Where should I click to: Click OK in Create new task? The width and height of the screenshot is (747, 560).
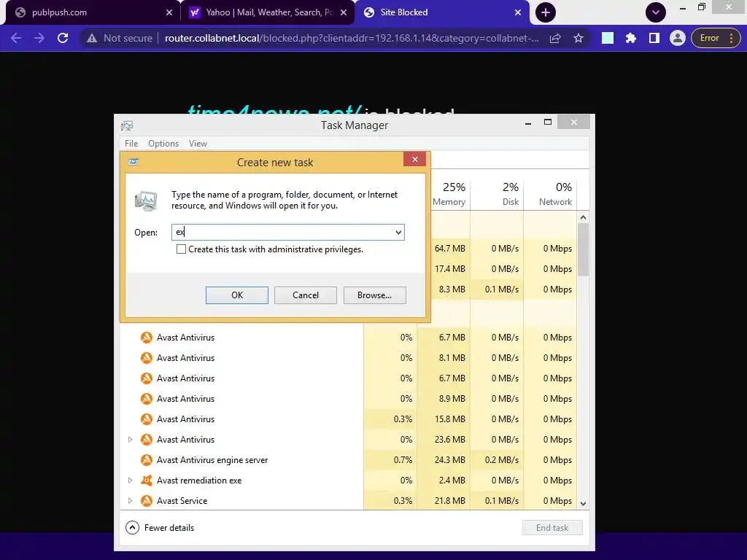pyautogui.click(x=237, y=295)
